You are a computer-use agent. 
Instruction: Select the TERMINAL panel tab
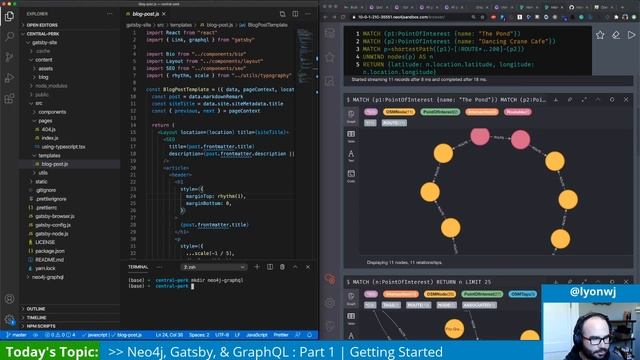[138, 267]
